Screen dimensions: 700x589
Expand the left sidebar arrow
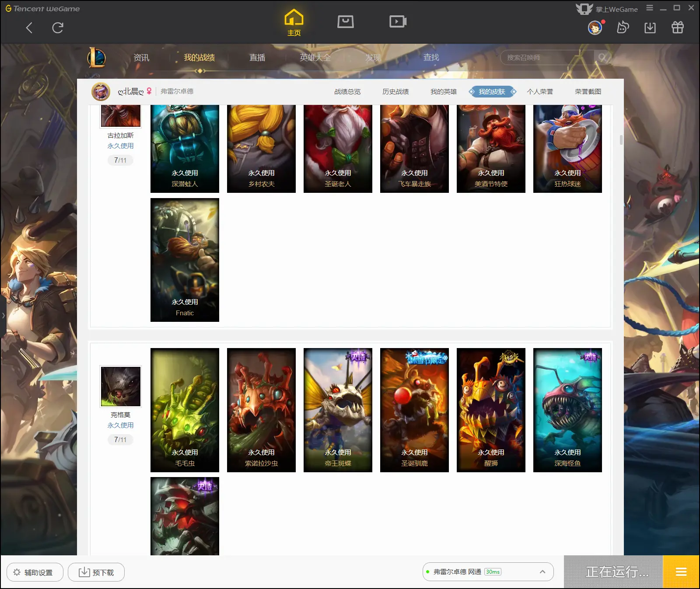tap(3, 315)
